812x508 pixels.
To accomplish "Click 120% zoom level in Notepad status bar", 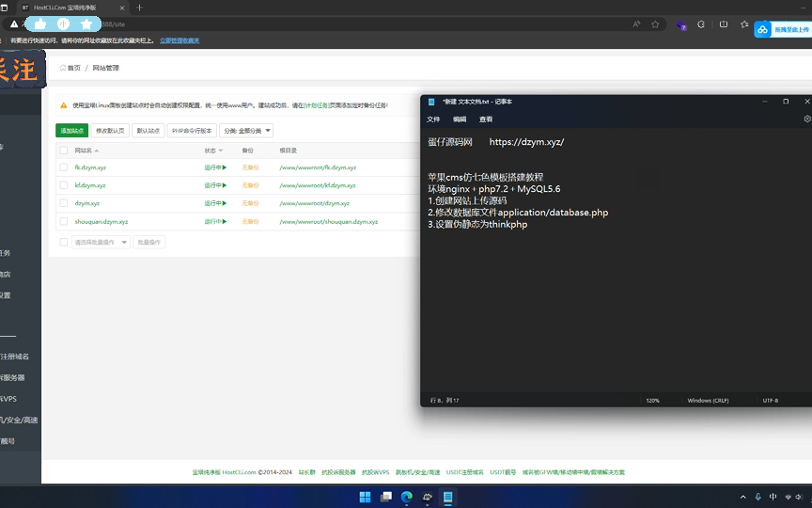I will point(652,400).
